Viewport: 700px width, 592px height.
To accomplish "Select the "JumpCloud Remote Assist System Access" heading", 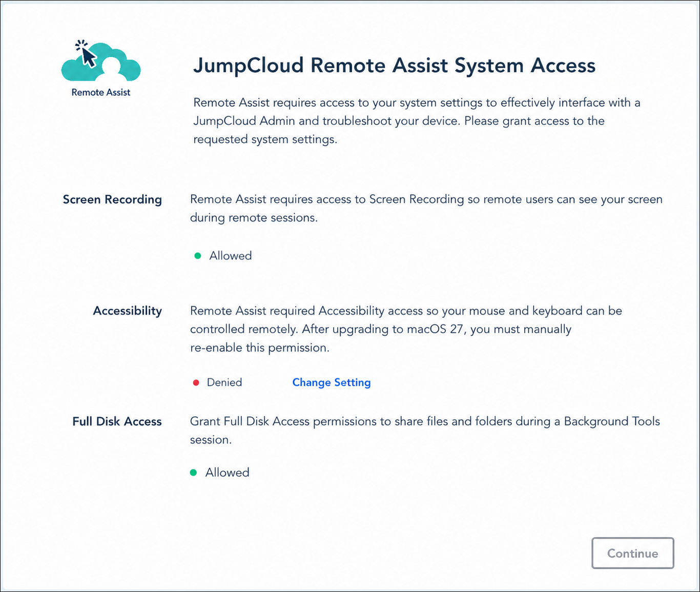I will click(x=394, y=66).
